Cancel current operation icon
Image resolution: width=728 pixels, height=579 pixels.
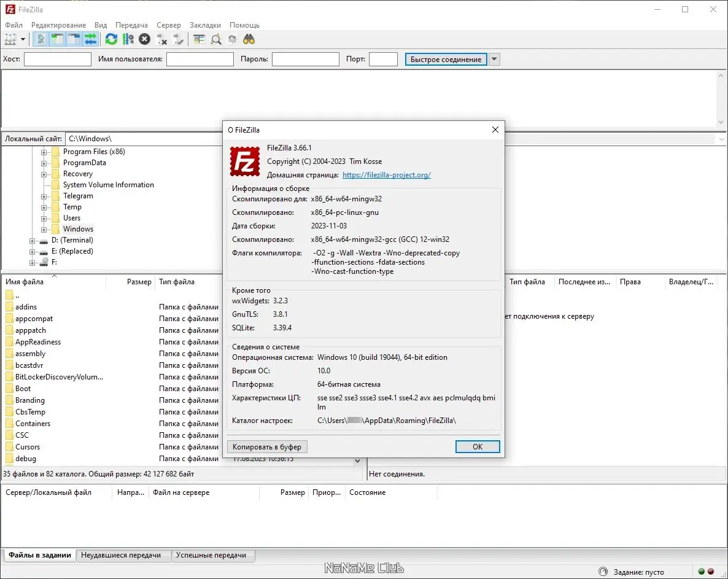(x=144, y=39)
